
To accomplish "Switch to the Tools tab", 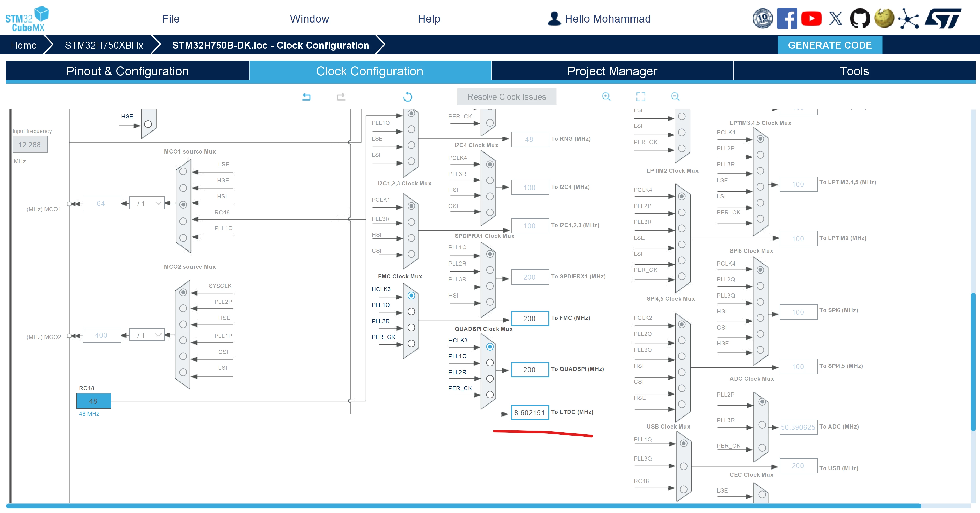I will pyautogui.click(x=854, y=71).
